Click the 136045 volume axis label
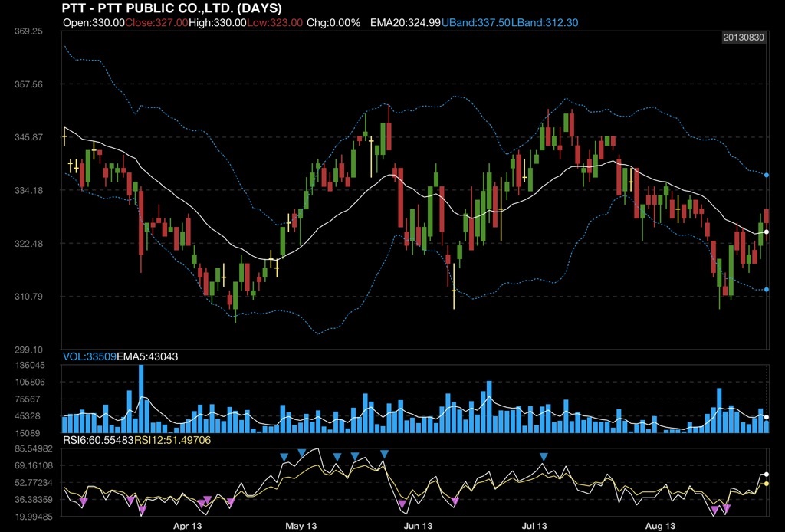This screenshot has width=785, height=532. click(30, 366)
